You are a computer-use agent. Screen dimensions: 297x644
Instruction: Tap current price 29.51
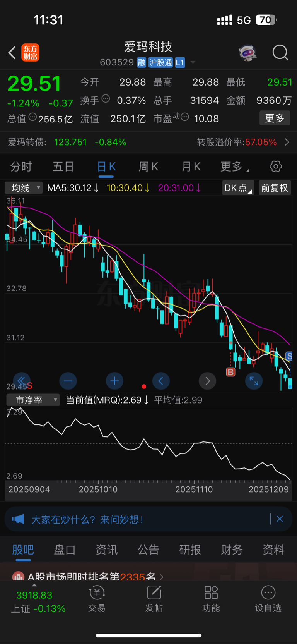pos(34,83)
